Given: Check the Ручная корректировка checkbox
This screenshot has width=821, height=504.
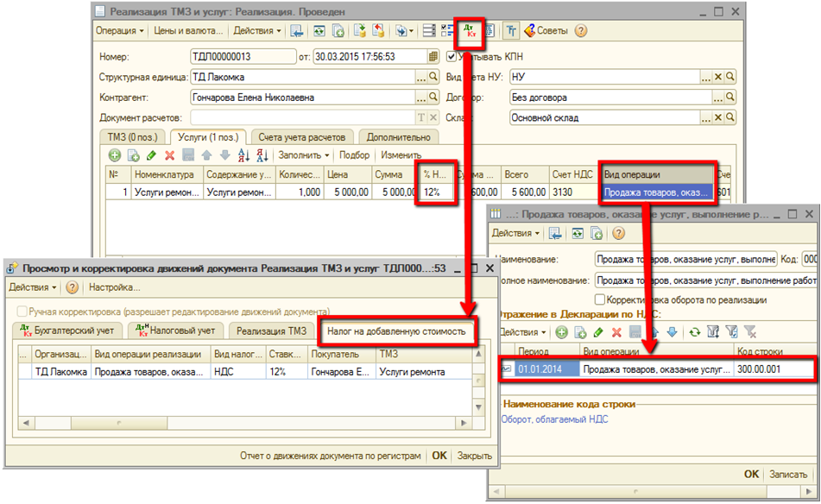Looking at the screenshot, I should [22, 312].
